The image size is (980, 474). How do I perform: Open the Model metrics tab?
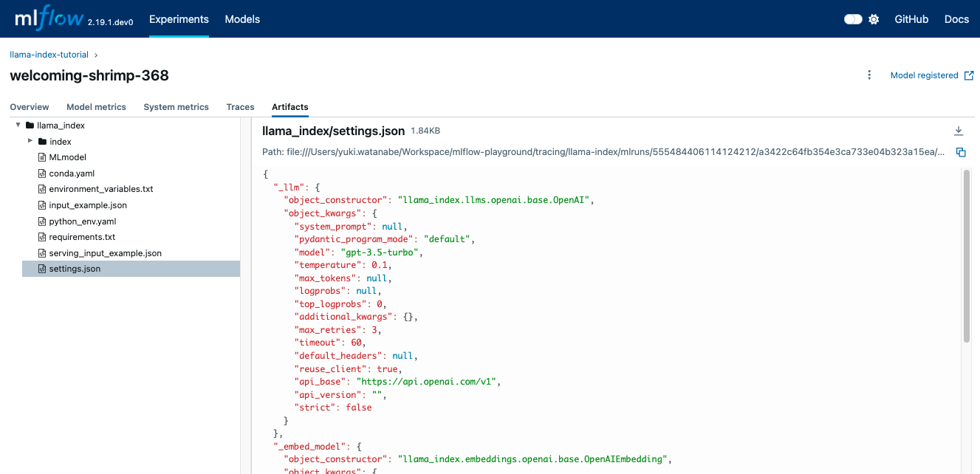point(96,107)
